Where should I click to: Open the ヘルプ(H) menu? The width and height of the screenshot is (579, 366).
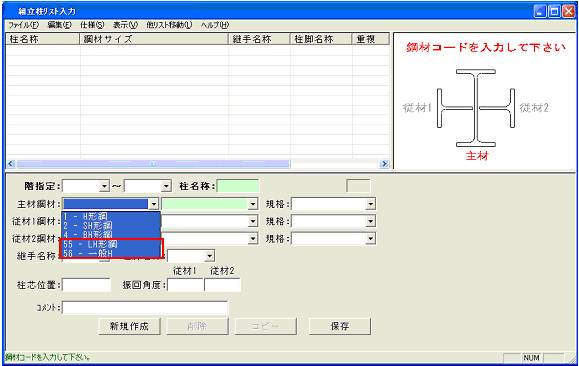(x=215, y=25)
